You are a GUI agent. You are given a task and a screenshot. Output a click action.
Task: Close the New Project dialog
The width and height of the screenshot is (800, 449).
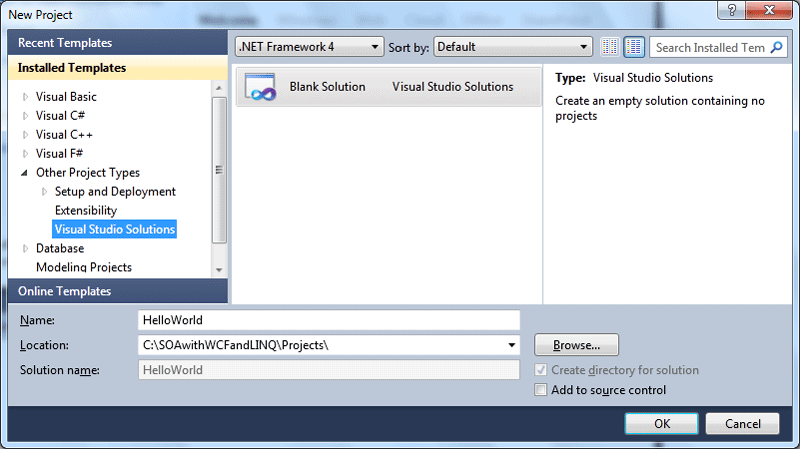click(769, 10)
